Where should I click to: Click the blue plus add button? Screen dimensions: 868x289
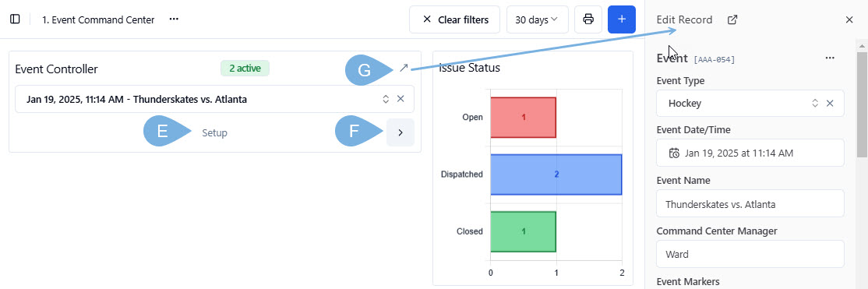click(621, 19)
